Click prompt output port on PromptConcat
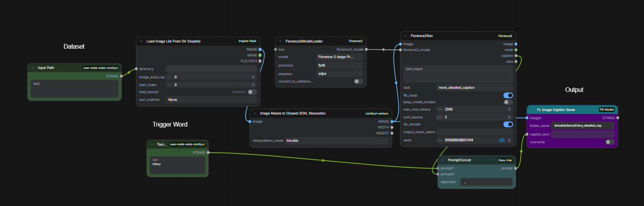 516,168
